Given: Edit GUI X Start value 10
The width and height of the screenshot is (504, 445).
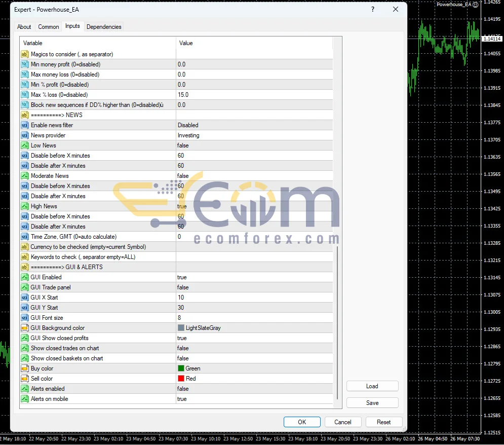Looking at the screenshot, I should (x=254, y=298).
